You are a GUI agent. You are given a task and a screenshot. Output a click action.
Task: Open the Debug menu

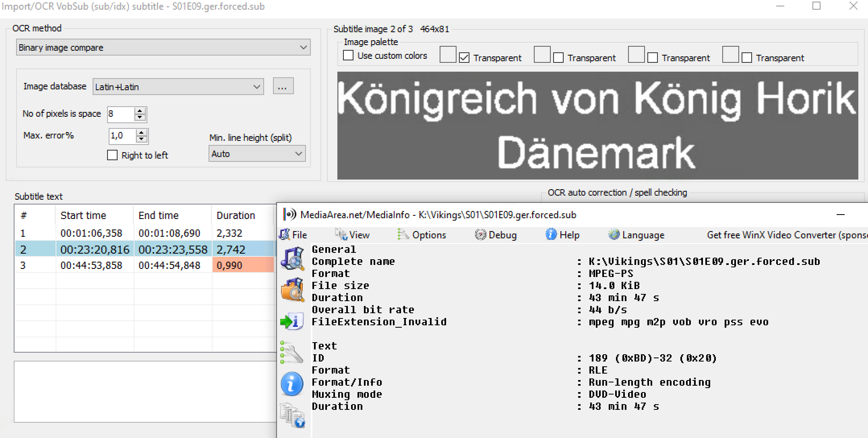pyautogui.click(x=496, y=235)
